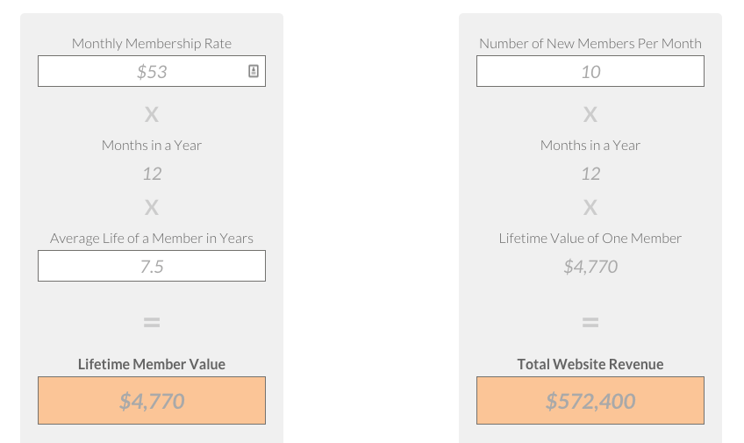The image size is (744, 443).
Task: Click the orange $4,770 Lifetime Member Value box
Action: click(152, 400)
